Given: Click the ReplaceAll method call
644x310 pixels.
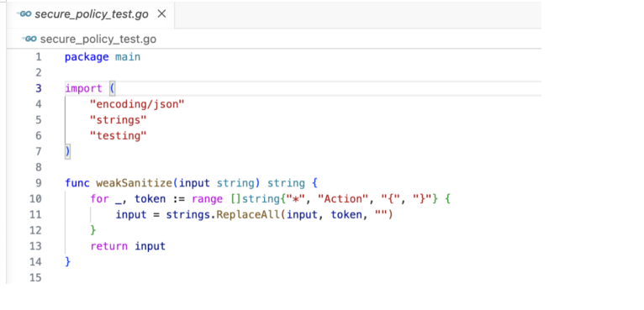Looking at the screenshot, I should pyautogui.click(x=249, y=215).
